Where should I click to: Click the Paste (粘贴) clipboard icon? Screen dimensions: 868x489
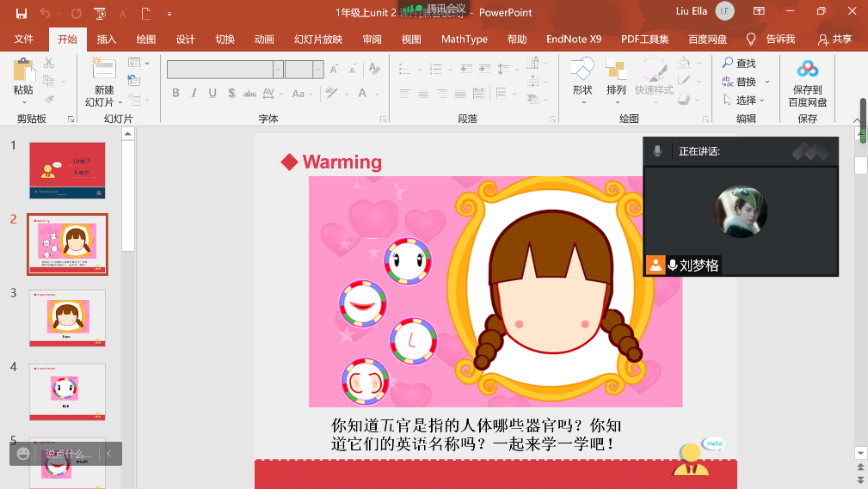point(23,71)
